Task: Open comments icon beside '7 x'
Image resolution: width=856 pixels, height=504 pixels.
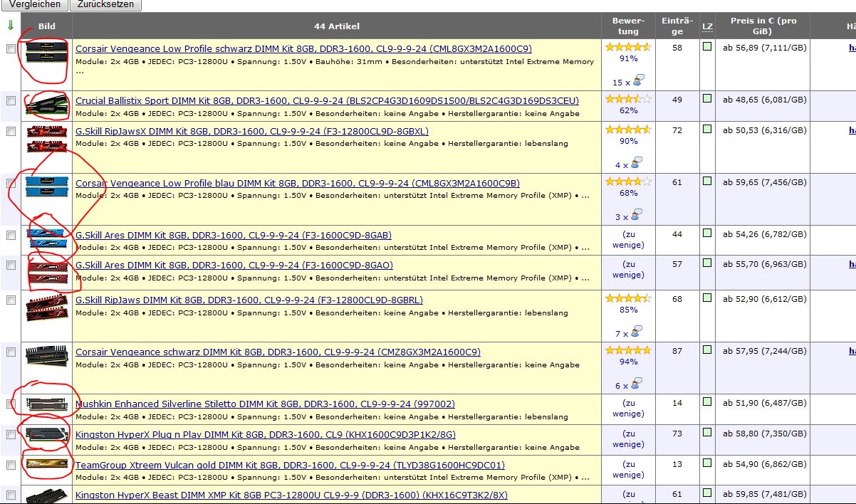Action: (x=636, y=331)
